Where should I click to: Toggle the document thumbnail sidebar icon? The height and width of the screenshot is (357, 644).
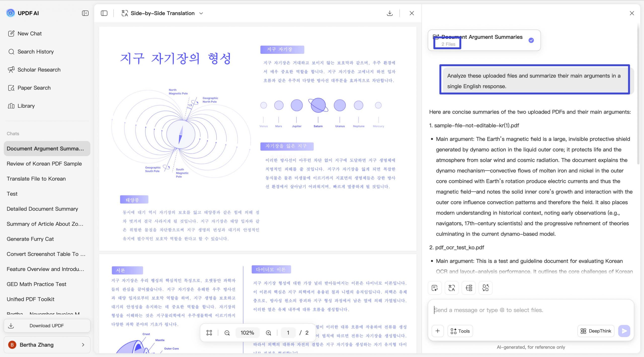(x=104, y=13)
